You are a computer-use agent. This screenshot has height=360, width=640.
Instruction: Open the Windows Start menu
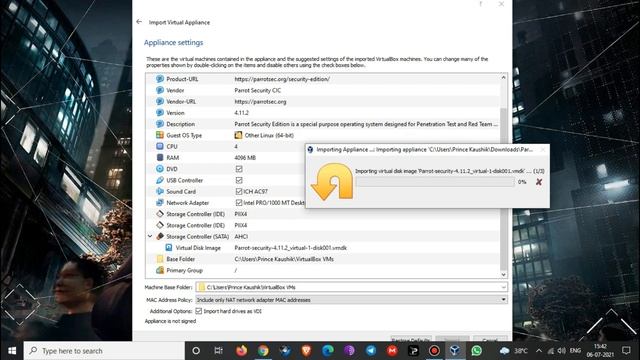(12, 351)
